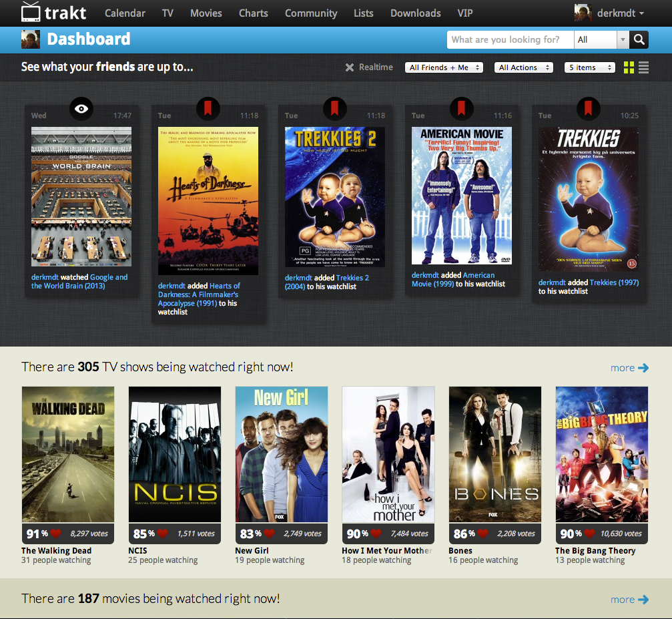
Task: Click How I Met Your Mother poster
Action: pyautogui.click(x=388, y=454)
